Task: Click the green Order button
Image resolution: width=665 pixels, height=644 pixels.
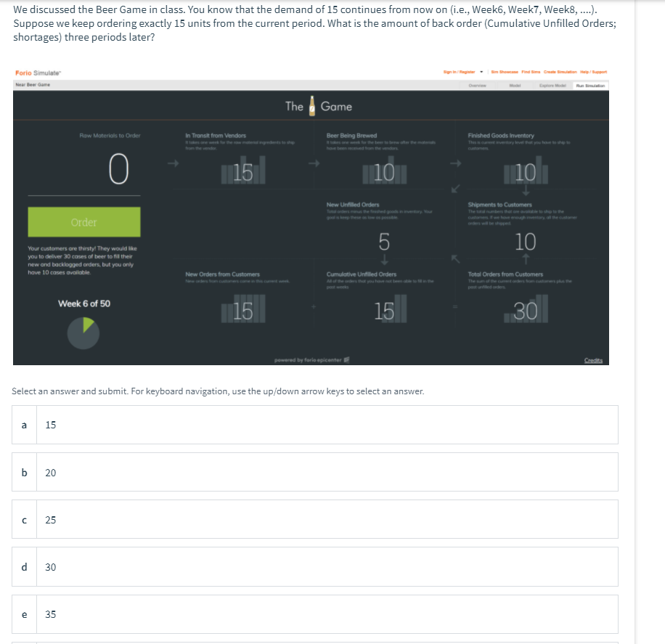Action: pyautogui.click(x=84, y=222)
